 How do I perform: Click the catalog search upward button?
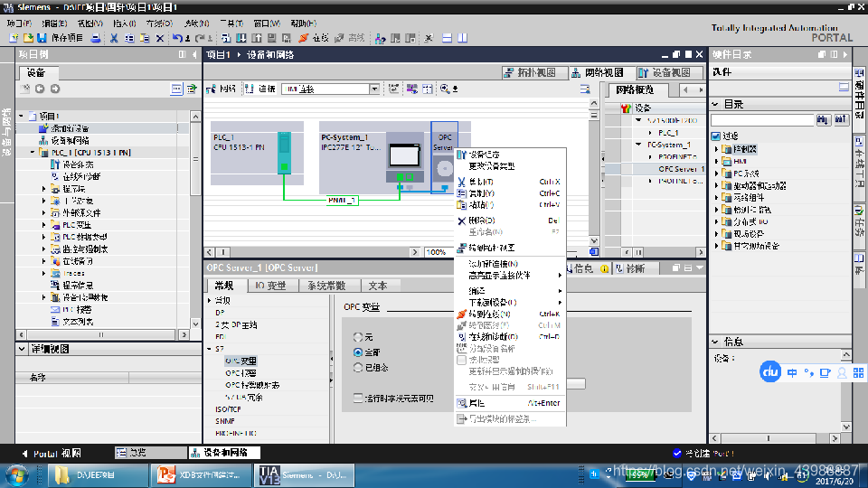(841, 119)
